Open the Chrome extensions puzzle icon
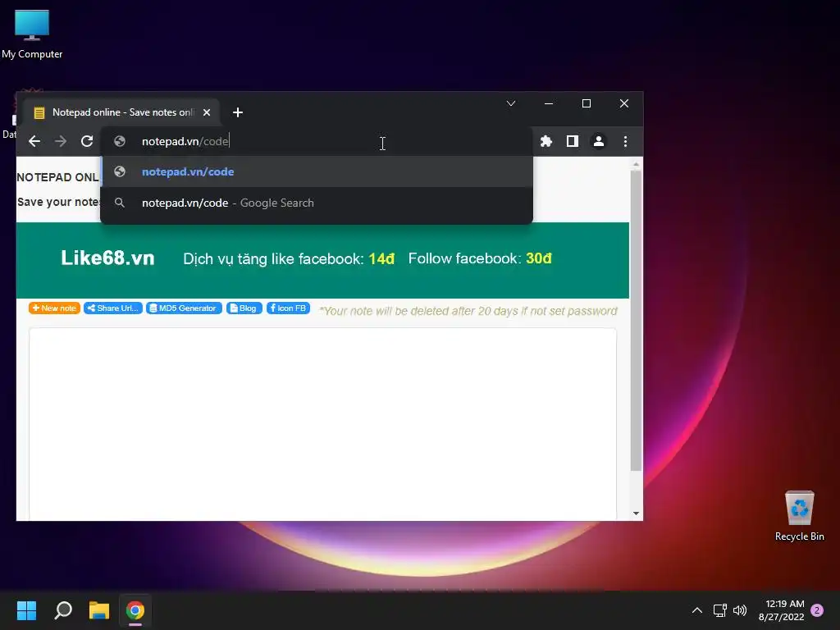The width and height of the screenshot is (840, 630). tap(546, 141)
